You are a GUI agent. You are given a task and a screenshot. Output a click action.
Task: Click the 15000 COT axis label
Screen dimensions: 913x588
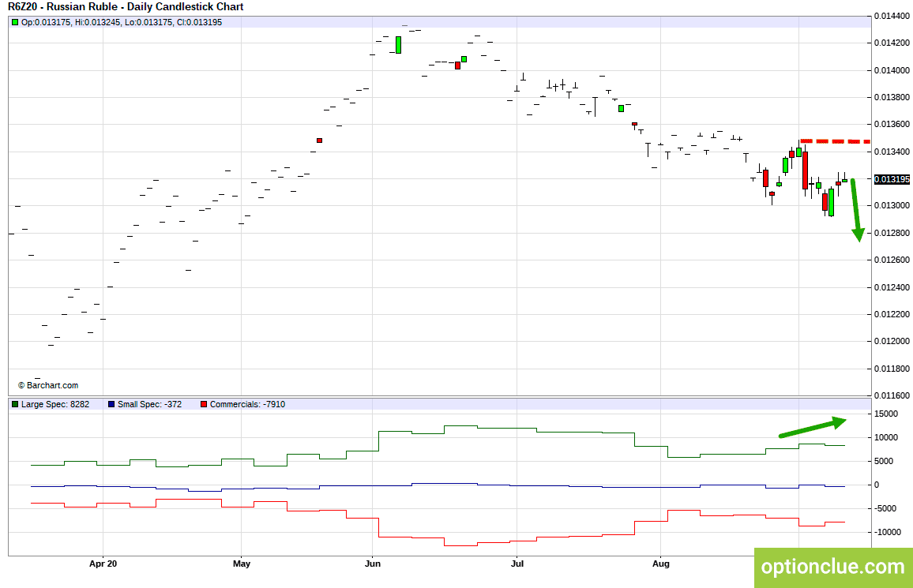(886, 414)
